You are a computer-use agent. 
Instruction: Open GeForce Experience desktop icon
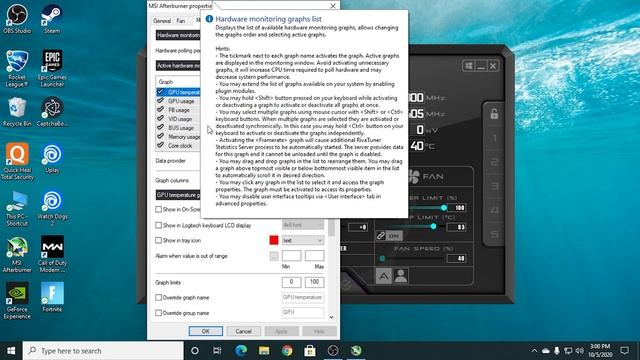point(17,301)
